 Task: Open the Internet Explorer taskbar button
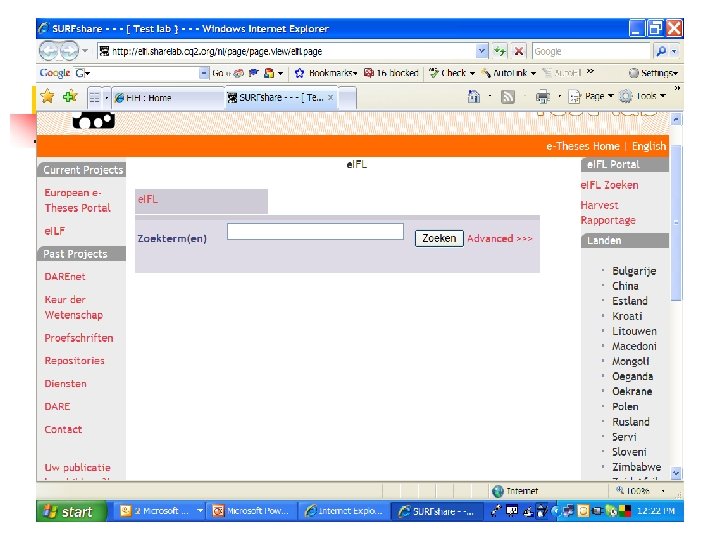(x=344, y=511)
